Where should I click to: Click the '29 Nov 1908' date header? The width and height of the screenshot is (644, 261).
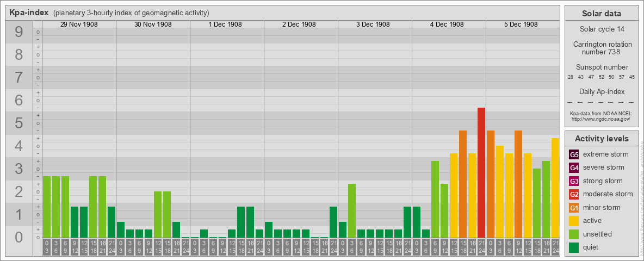79,24
